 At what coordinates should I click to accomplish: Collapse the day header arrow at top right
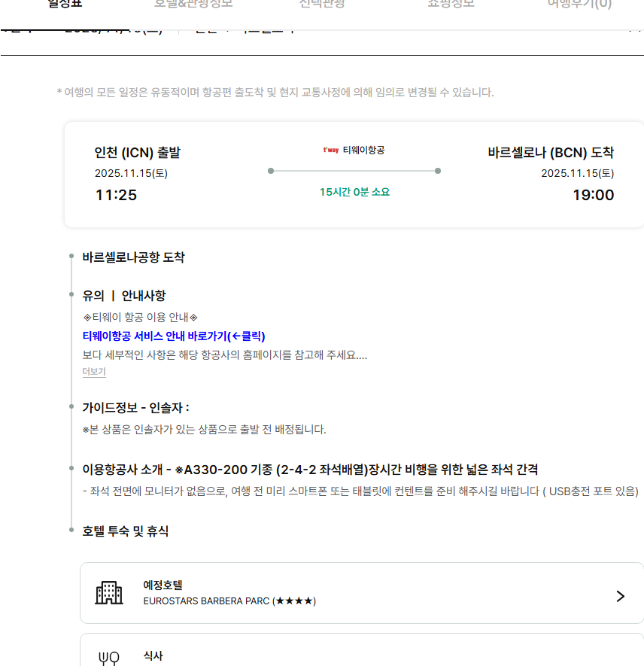tap(633, 30)
